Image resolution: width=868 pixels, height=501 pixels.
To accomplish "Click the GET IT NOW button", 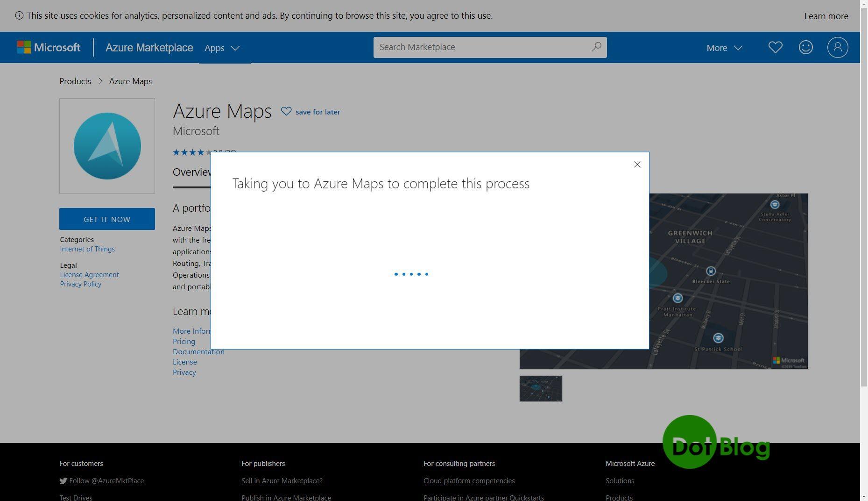I will 107,219.
